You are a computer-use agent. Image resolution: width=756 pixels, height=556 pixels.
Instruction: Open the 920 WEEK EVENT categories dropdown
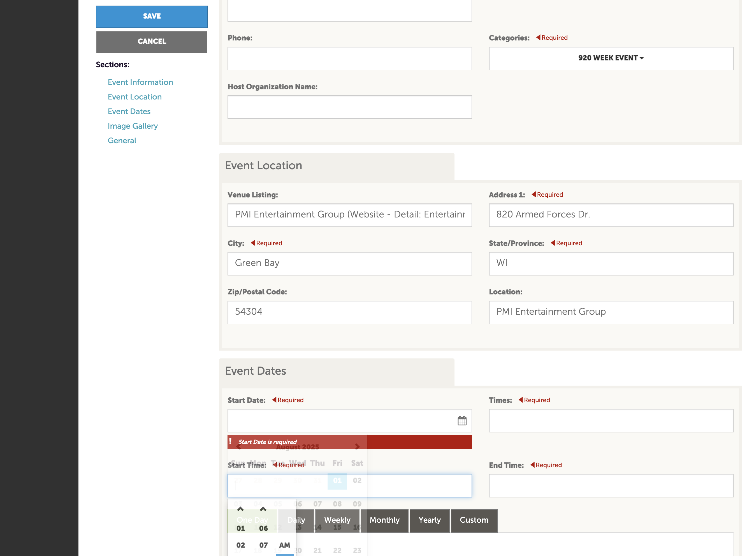611,58
